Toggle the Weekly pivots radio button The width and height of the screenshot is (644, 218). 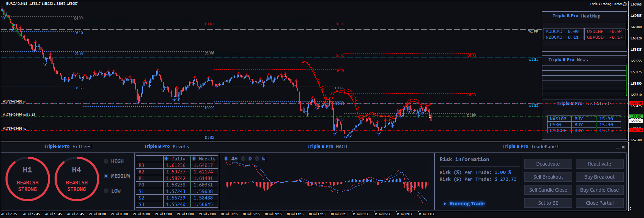point(194,159)
